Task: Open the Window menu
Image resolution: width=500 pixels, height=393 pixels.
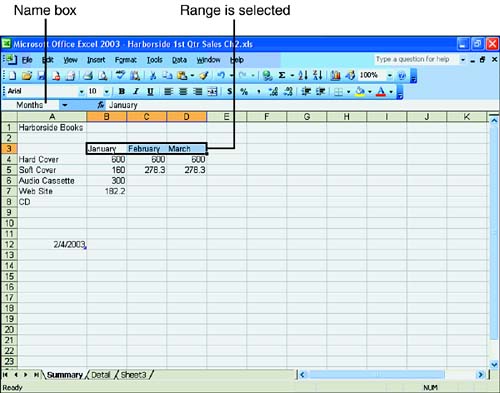Action: coord(208,60)
